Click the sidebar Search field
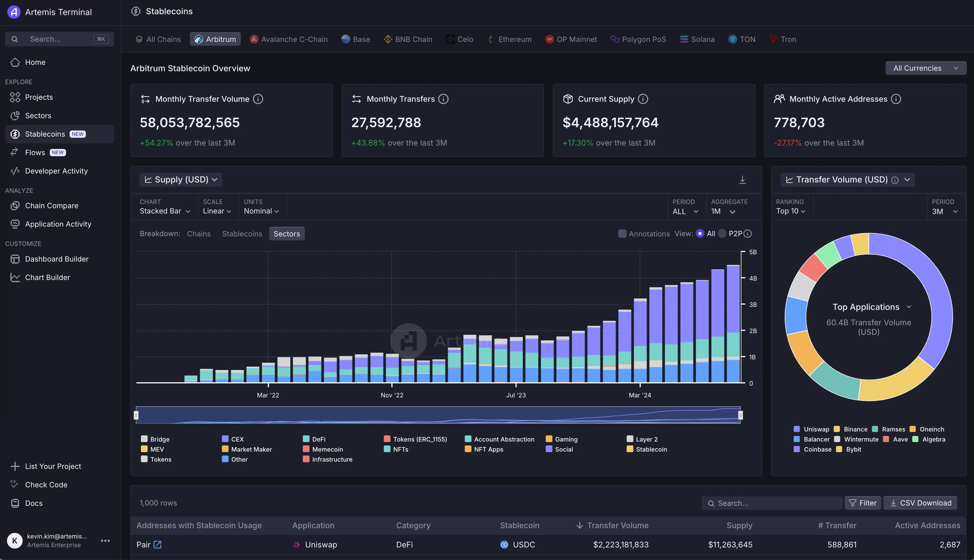Image resolution: width=974 pixels, height=560 pixels. pos(60,39)
